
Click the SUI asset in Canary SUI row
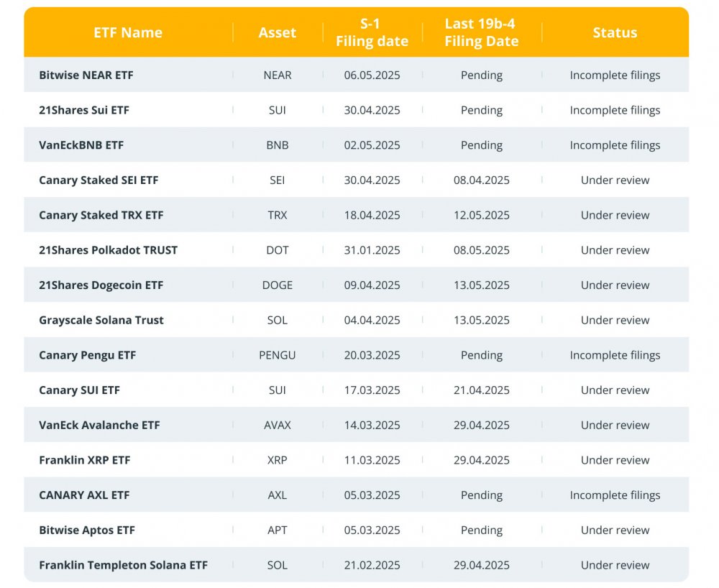tap(278, 390)
